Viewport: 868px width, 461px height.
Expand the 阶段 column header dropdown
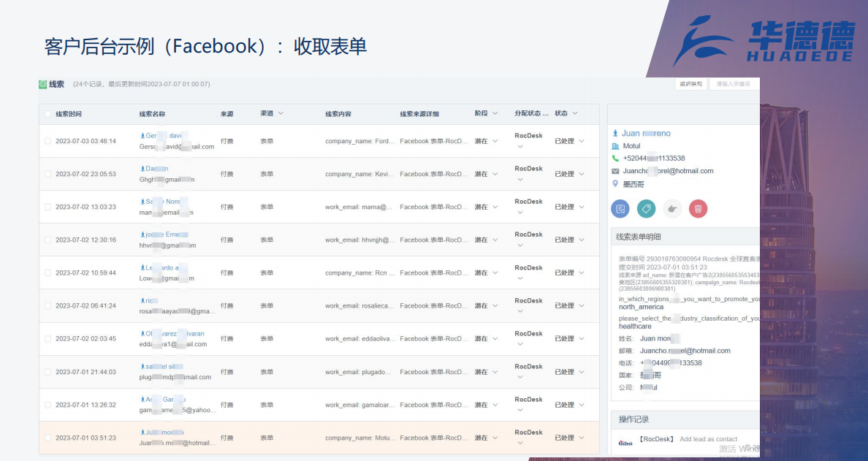pyautogui.click(x=495, y=113)
